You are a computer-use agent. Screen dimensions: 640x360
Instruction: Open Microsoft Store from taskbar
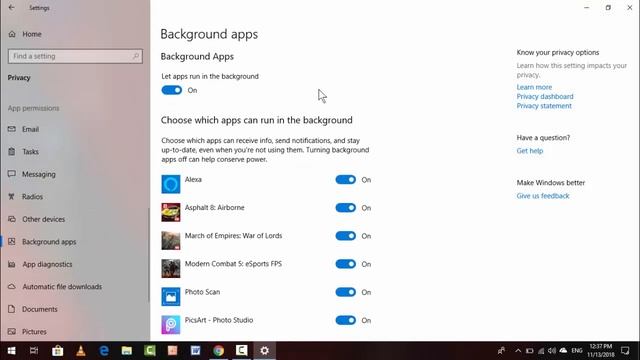(x=58, y=351)
